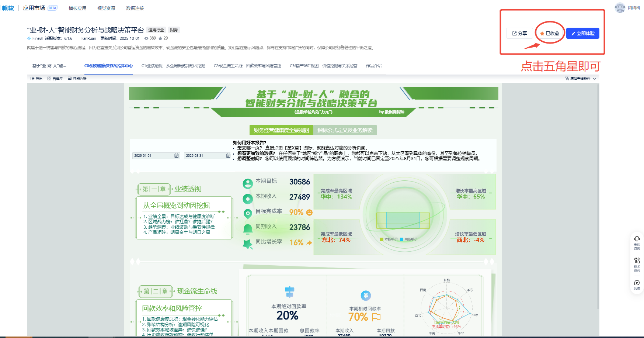Click the 自适应 fit-screen icon
Image resolution: width=644 pixels, height=338 pixels.
tap(49, 79)
